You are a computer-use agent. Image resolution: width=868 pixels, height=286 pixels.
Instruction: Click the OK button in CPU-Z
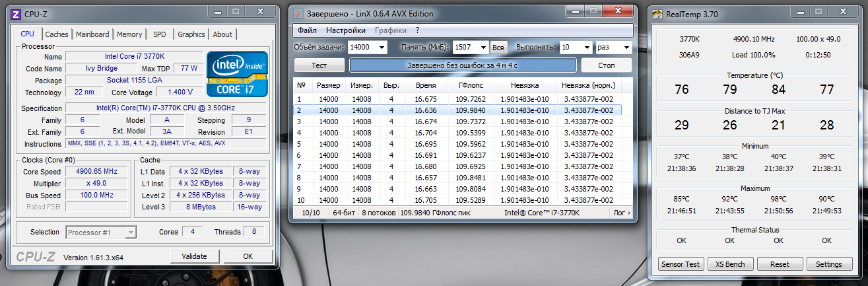(248, 256)
